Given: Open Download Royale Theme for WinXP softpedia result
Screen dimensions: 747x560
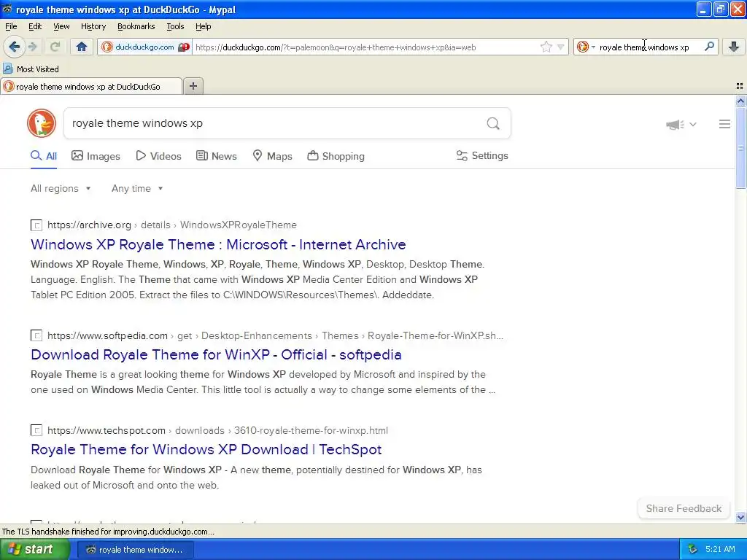Looking at the screenshot, I should point(216,355).
